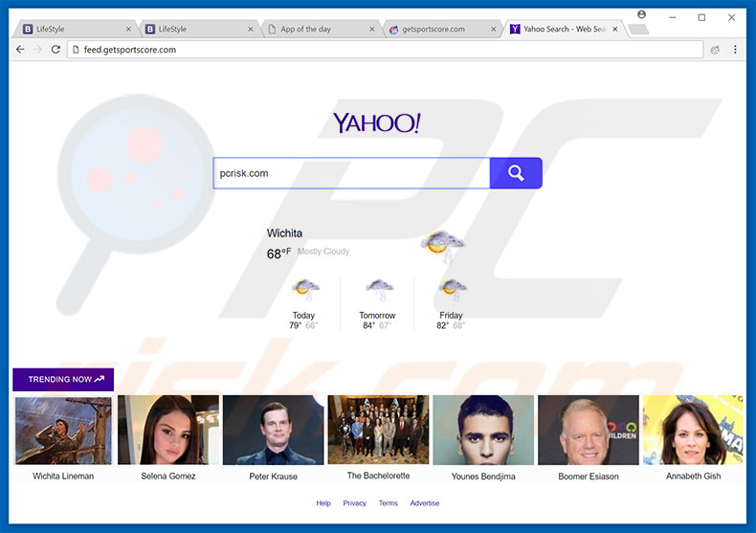Open the Privacy link
The image size is (756, 533).
tap(355, 503)
